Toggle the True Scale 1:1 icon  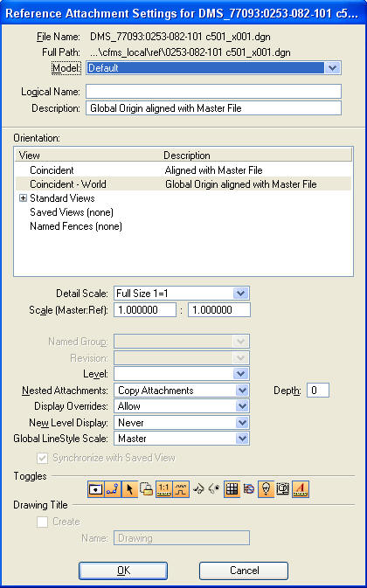coord(163,489)
